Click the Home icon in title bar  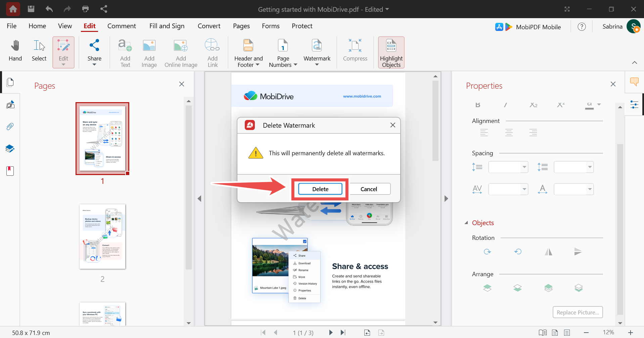(13, 9)
